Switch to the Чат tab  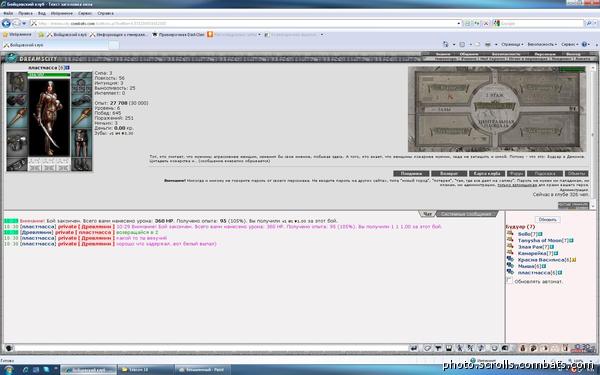point(427,214)
